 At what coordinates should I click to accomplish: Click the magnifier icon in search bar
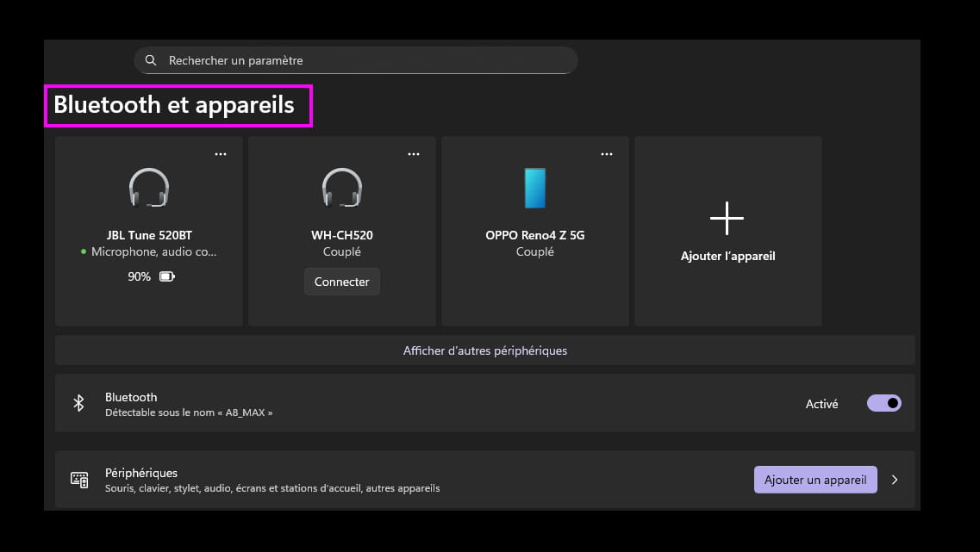click(151, 60)
